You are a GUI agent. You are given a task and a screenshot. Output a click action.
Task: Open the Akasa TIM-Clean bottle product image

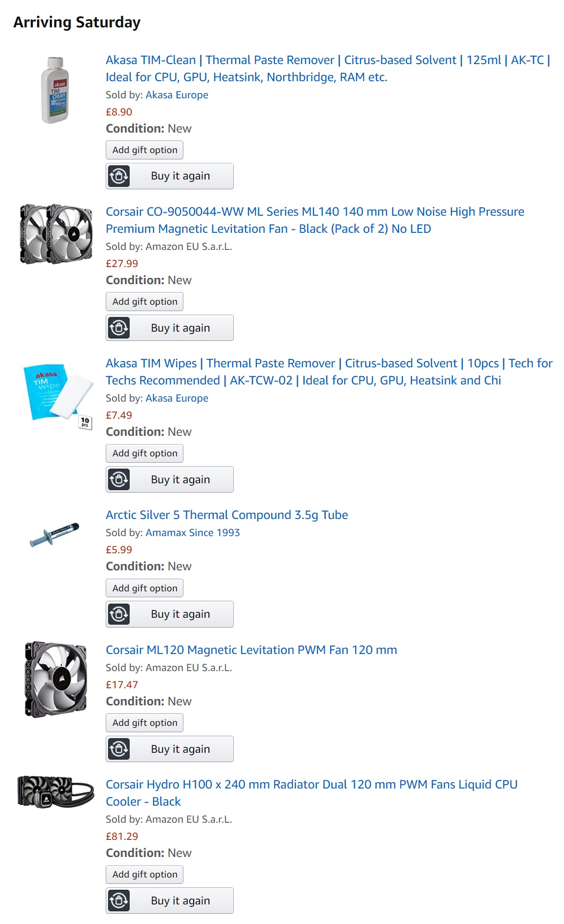(x=55, y=90)
